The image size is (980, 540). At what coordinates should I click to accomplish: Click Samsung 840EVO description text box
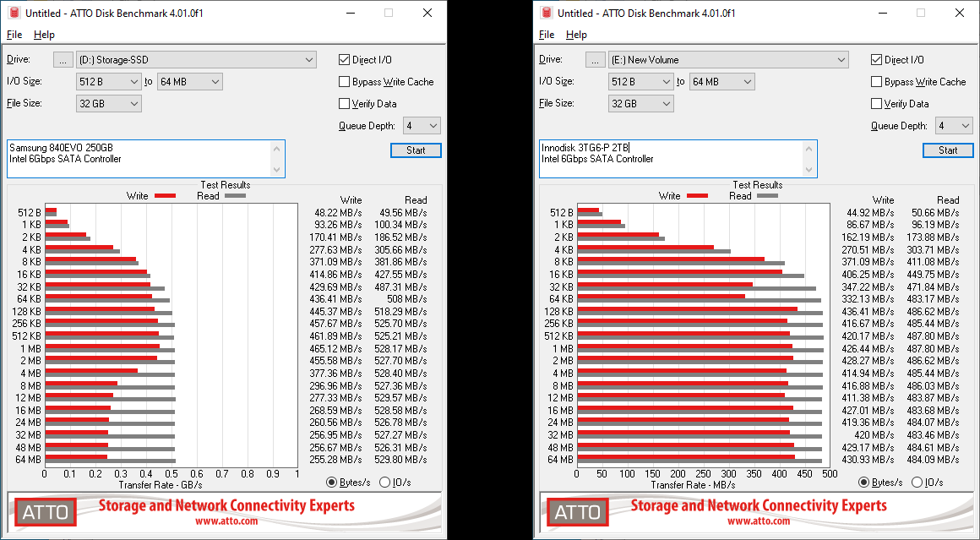pyautogui.click(x=145, y=159)
